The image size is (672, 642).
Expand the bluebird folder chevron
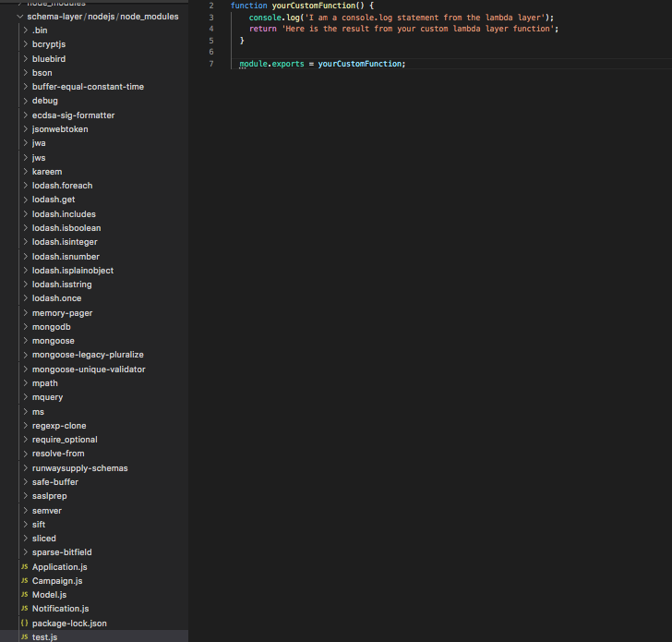tap(25, 59)
